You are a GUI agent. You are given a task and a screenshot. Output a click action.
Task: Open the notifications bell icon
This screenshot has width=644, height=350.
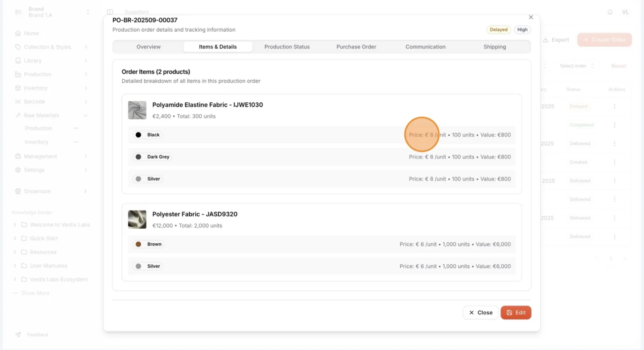[x=610, y=12]
